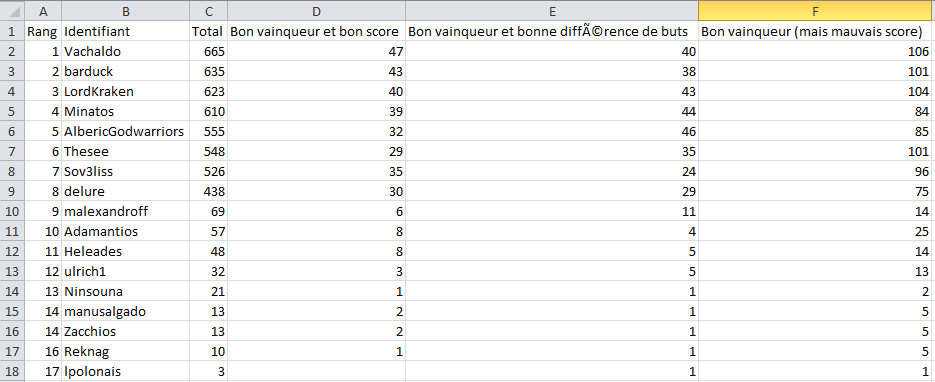Click the Total value 438 for delure
The image size is (935, 382).
[x=208, y=191]
